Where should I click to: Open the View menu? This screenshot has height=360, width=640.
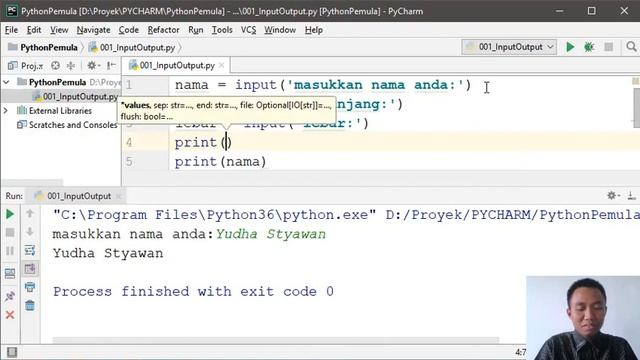coord(59,30)
